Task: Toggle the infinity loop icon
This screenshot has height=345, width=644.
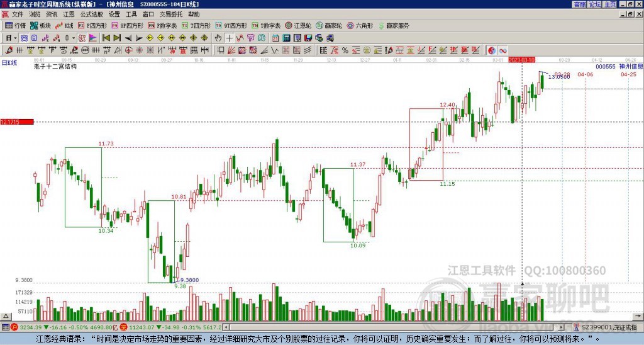Action: click(x=502, y=50)
